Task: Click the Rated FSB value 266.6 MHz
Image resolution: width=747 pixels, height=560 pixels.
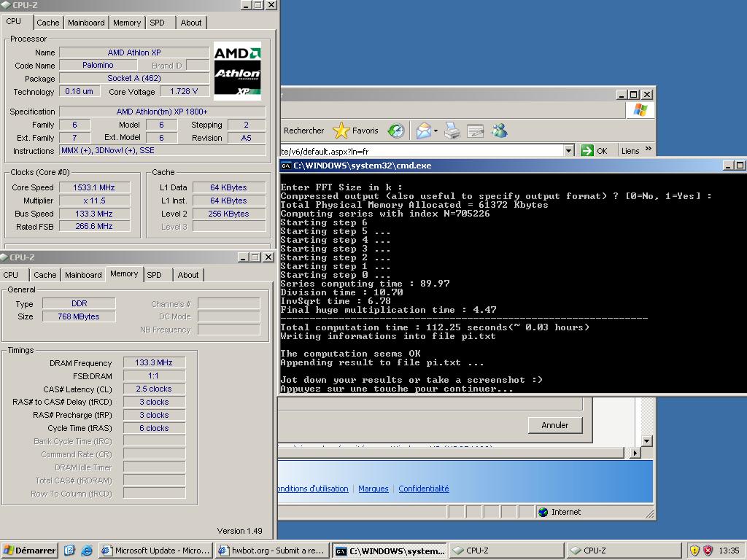Action: pos(94,227)
